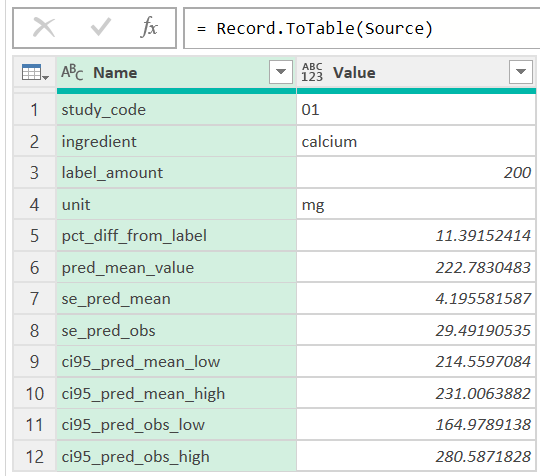This screenshot has width=540, height=476.
Task: Change Value column ABC123 data type icon
Action: (x=312, y=72)
